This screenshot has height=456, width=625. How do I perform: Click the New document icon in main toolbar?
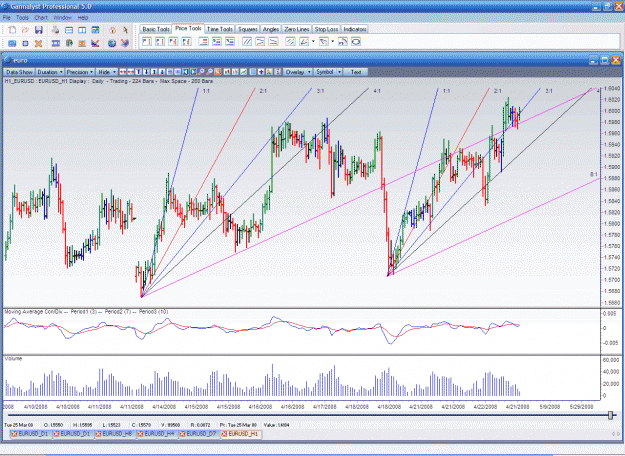pos(12,30)
